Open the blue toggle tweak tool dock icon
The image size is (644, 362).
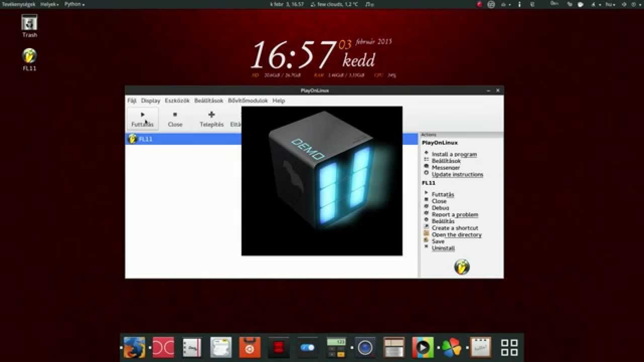(307, 347)
